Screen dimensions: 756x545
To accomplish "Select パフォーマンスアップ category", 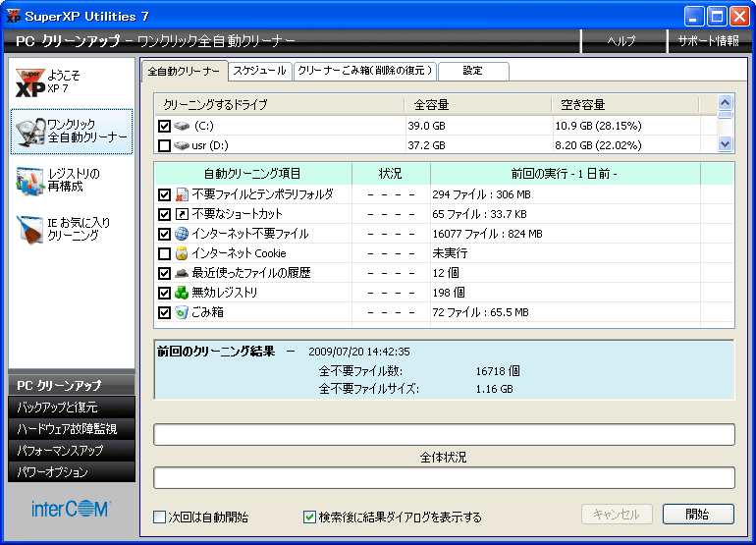I will pos(72,450).
